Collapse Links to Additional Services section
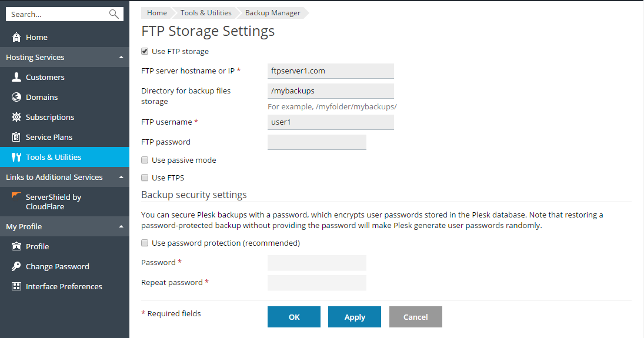Screen dimensions: 644x338 point(121,177)
